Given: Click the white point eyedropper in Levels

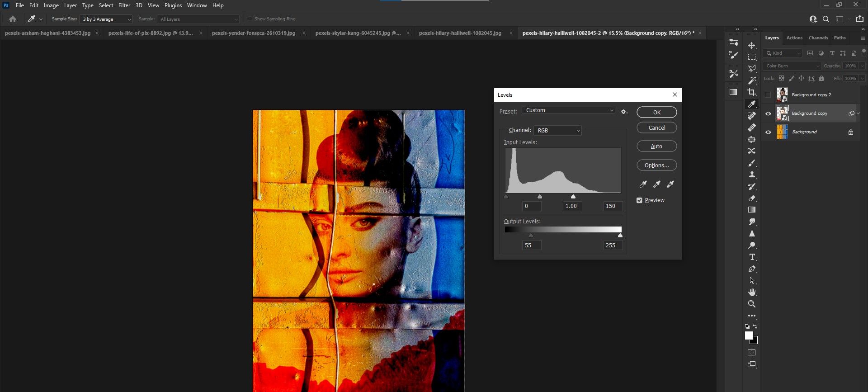Looking at the screenshot, I should 670,184.
